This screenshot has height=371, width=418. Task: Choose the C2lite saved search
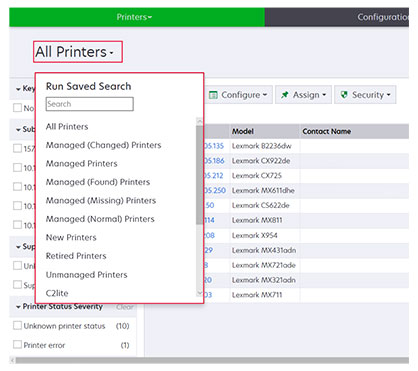(x=57, y=293)
